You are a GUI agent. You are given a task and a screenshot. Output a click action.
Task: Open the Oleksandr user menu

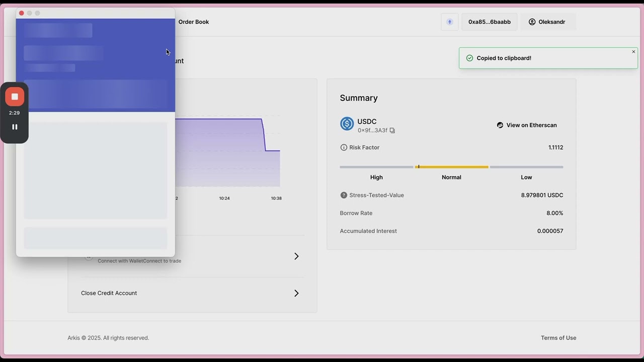click(x=548, y=22)
